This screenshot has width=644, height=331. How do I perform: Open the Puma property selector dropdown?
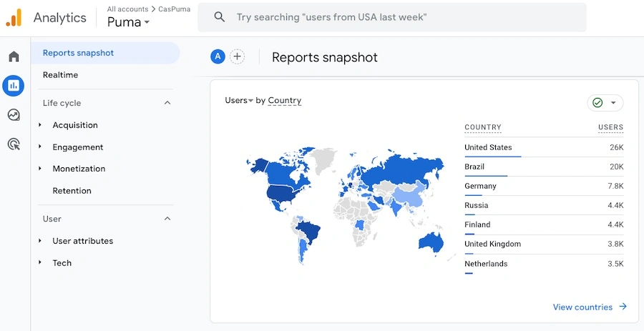(x=129, y=22)
